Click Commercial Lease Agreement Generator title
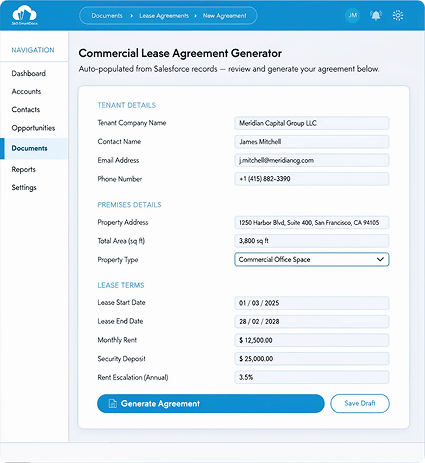The height and width of the screenshot is (463, 425). pos(180,53)
